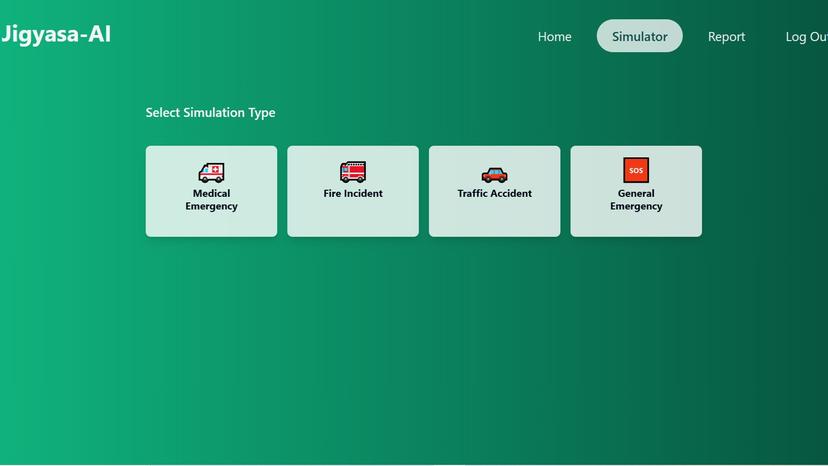Click the 'General Emergency' text label
This screenshot has height=466, width=828.
click(636, 200)
